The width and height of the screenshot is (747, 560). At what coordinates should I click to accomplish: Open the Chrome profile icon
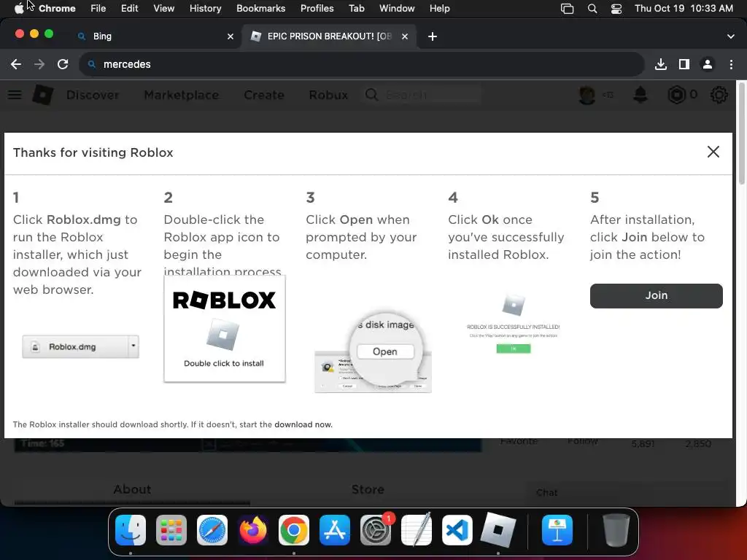[x=708, y=64]
